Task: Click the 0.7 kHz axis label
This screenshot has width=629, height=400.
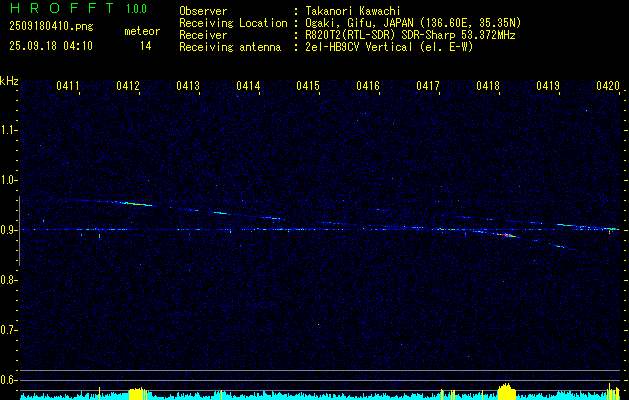Action: 8,330
